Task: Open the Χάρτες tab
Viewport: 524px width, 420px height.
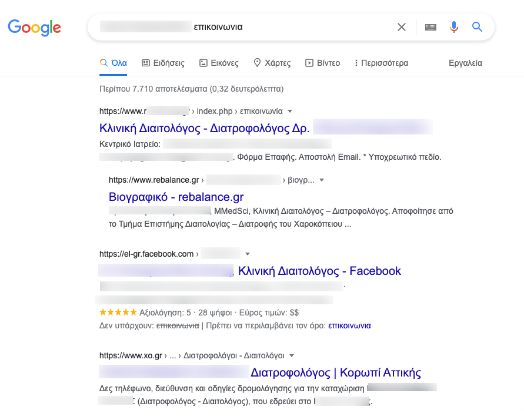Action: (x=272, y=63)
